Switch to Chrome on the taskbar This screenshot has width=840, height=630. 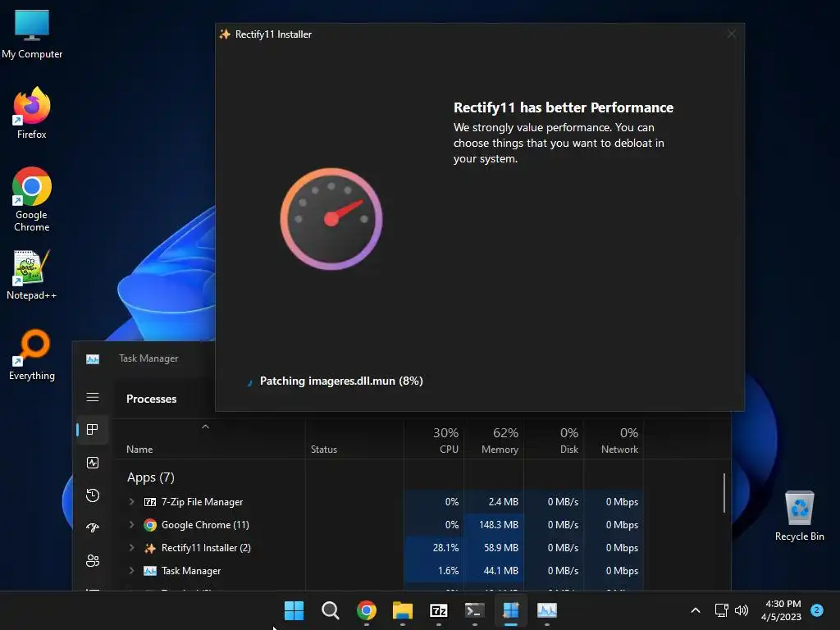(x=367, y=610)
